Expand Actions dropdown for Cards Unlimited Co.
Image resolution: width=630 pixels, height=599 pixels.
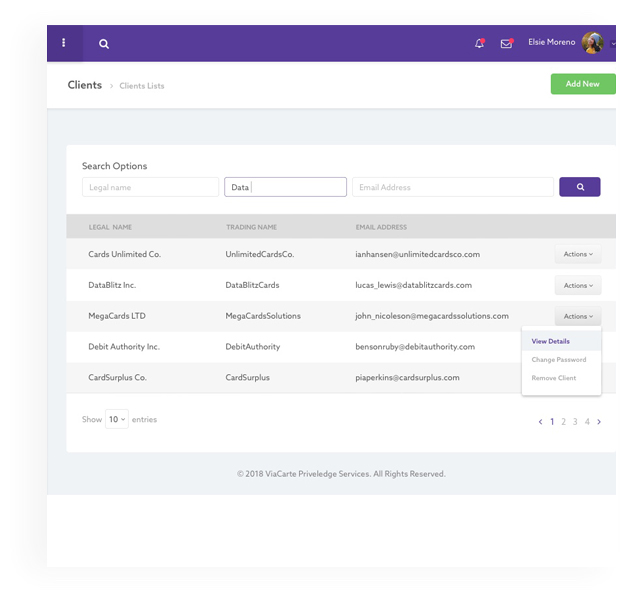577,255
